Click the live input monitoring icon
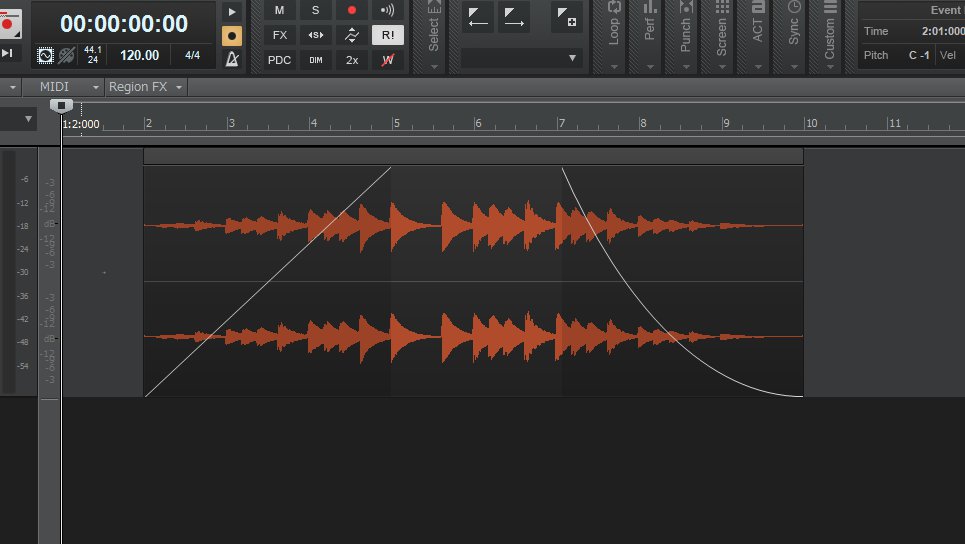 387,10
